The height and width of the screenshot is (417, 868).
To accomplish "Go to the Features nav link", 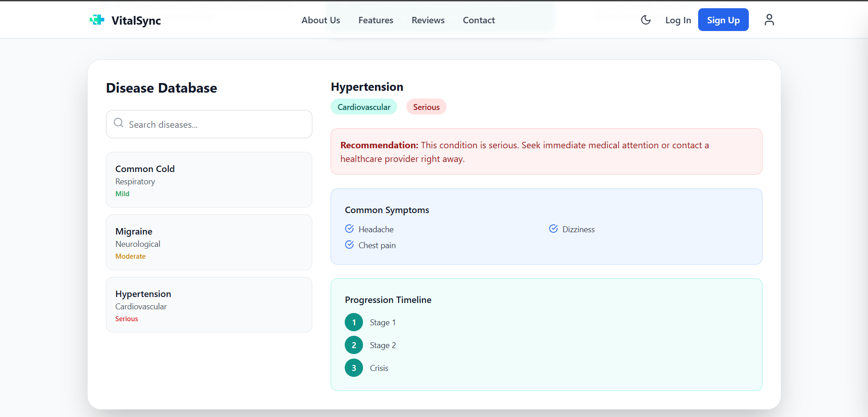I will (376, 20).
